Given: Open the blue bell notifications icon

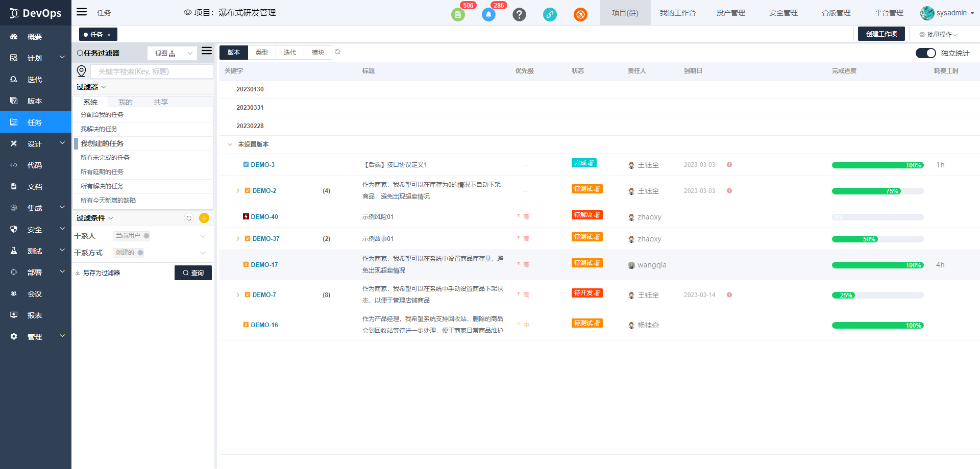Looking at the screenshot, I should (x=488, y=15).
